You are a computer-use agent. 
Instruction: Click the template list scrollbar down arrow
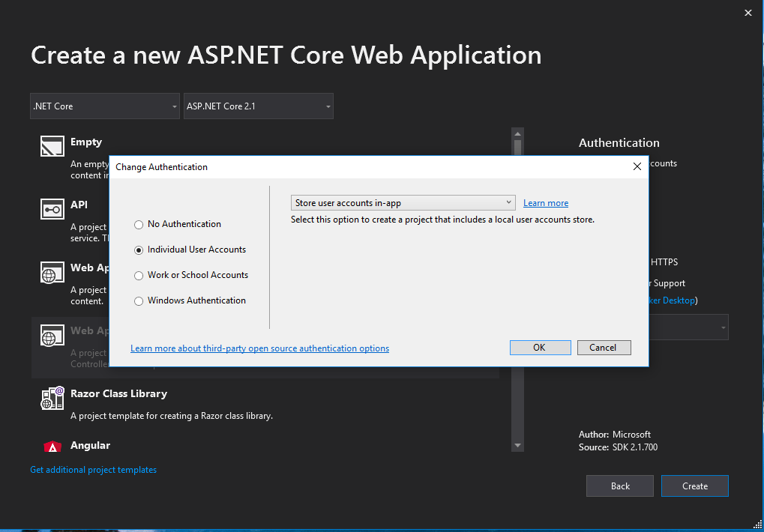[x=517, y=445]
